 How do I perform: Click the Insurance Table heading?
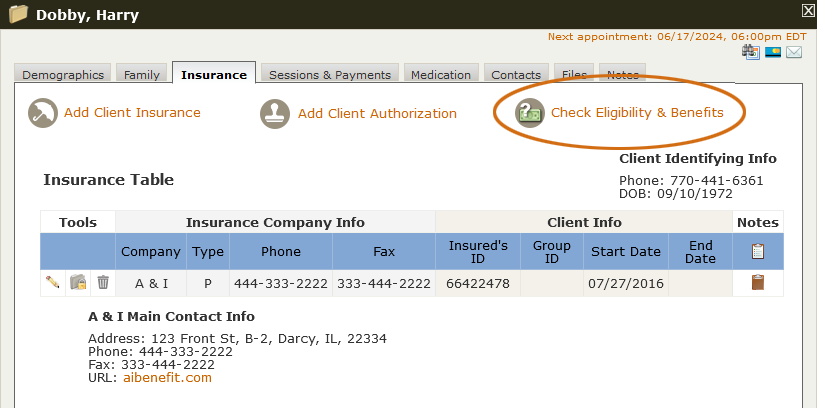tap(108, 180)
